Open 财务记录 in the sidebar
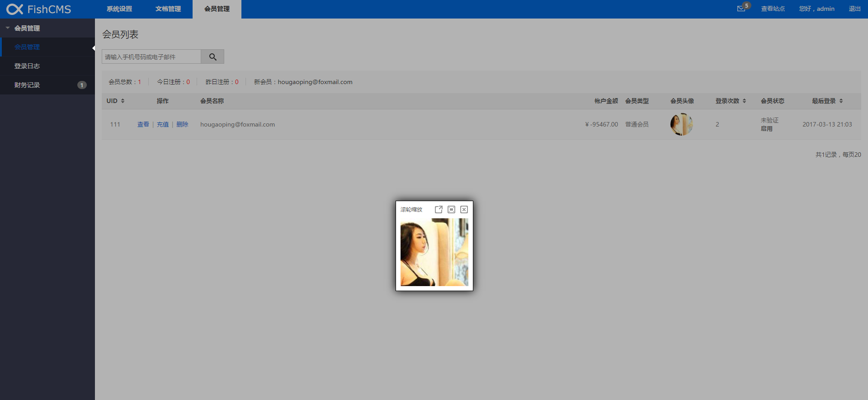Viewport: 868px width, 400px height. (27, 85)
